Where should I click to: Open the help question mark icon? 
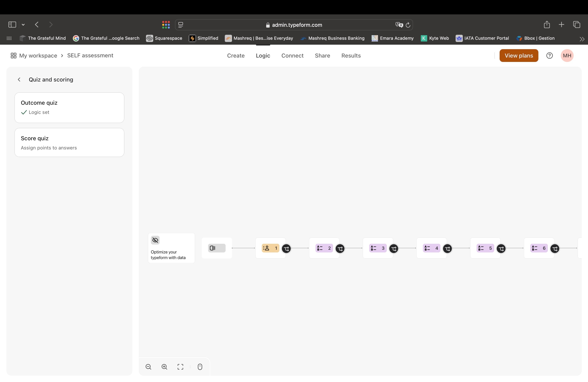click(x=549, y=56)
